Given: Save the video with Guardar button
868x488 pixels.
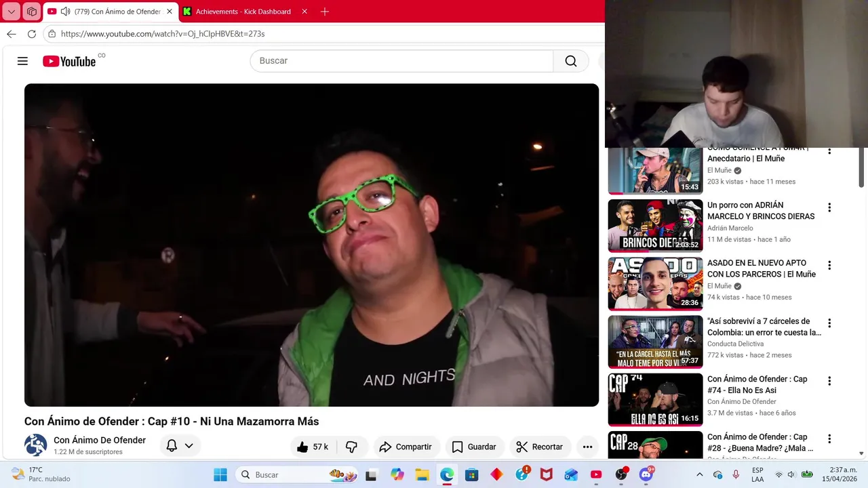Looking at the screenshot, I should [474, 447].
